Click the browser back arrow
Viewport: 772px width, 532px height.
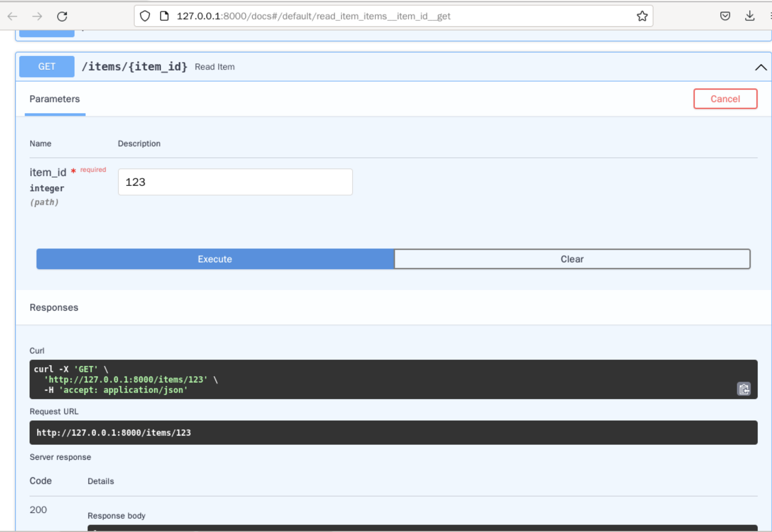pyautogui.click(x=12, y=16)
